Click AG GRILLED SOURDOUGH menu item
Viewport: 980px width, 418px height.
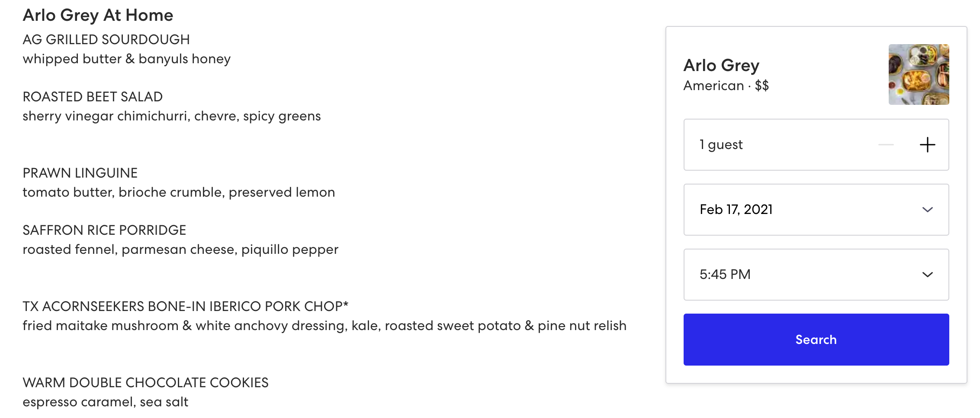106,39
